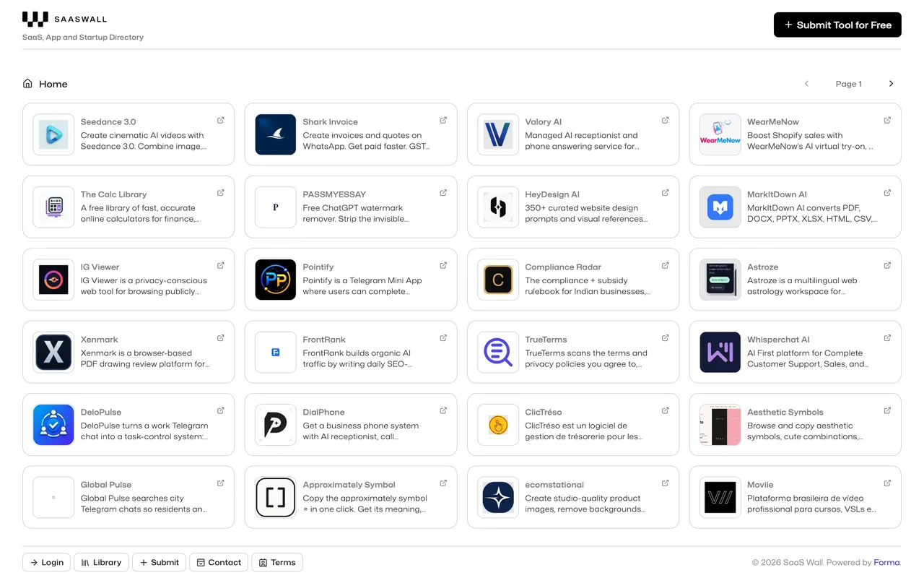
Task: Click the SaaS, App and Startup Directory tagline
Action: [83, 38]
